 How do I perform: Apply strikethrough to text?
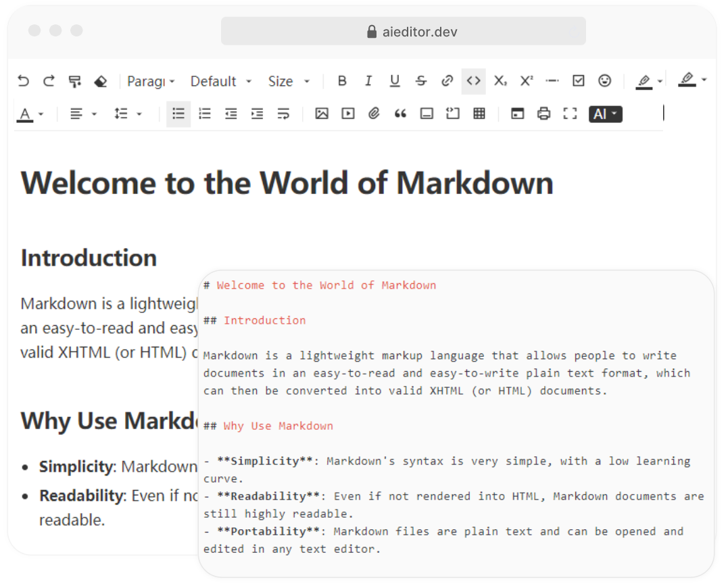[421, 80]
